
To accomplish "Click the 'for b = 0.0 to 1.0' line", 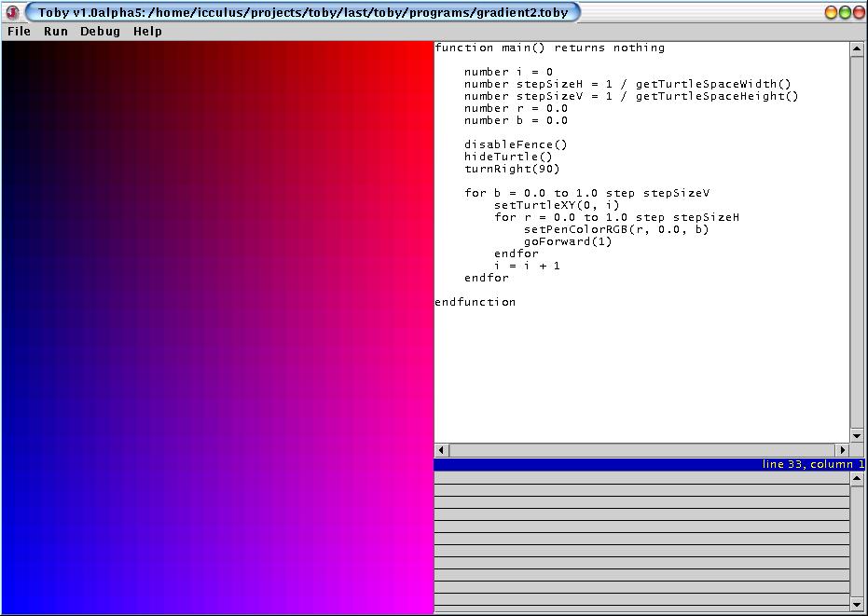I will click(x=586, y=193).
